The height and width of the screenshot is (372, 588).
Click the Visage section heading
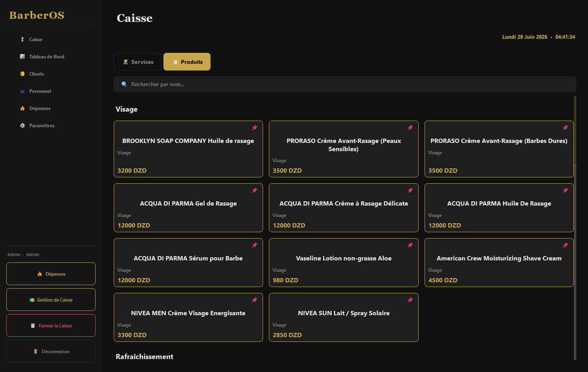point(127,109)
